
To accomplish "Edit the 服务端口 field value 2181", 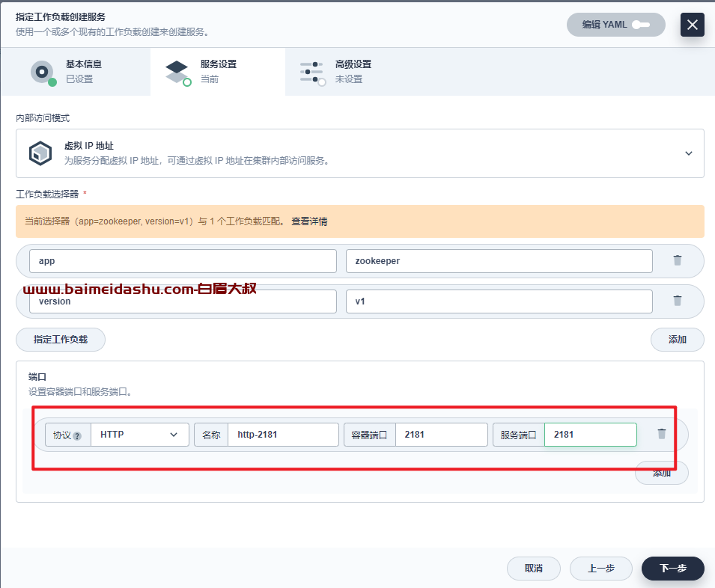I will point(591,435).
